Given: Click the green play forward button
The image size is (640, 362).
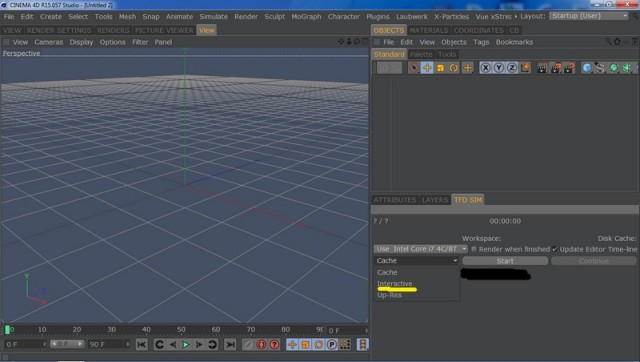Looking at the screenshot, I should [185, 344].
